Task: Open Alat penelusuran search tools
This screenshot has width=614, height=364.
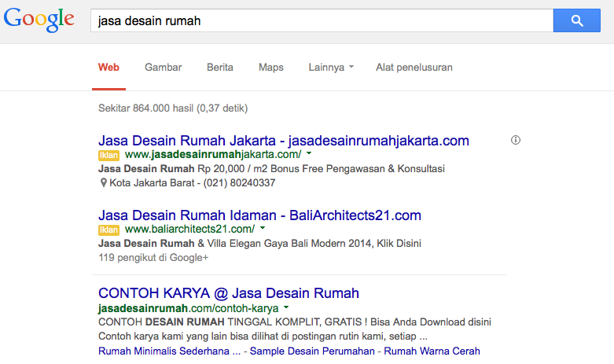Action: [414, 68]
